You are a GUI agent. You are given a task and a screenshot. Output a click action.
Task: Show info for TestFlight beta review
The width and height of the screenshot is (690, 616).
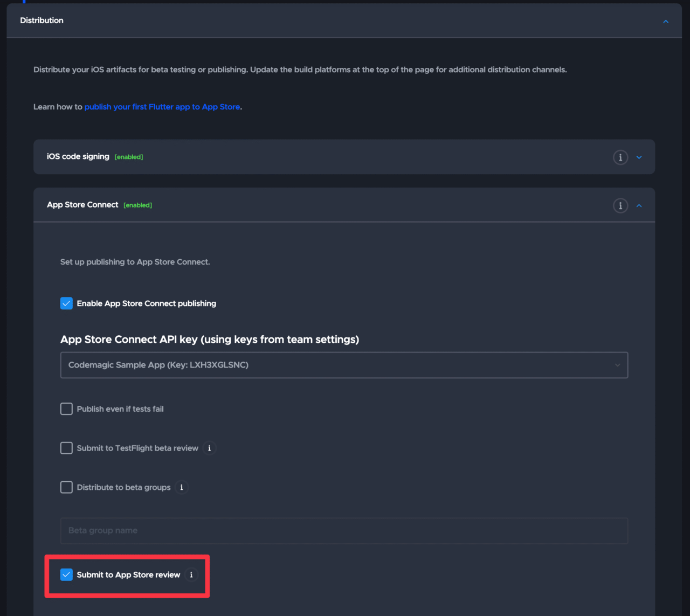[x=209, y=448]
